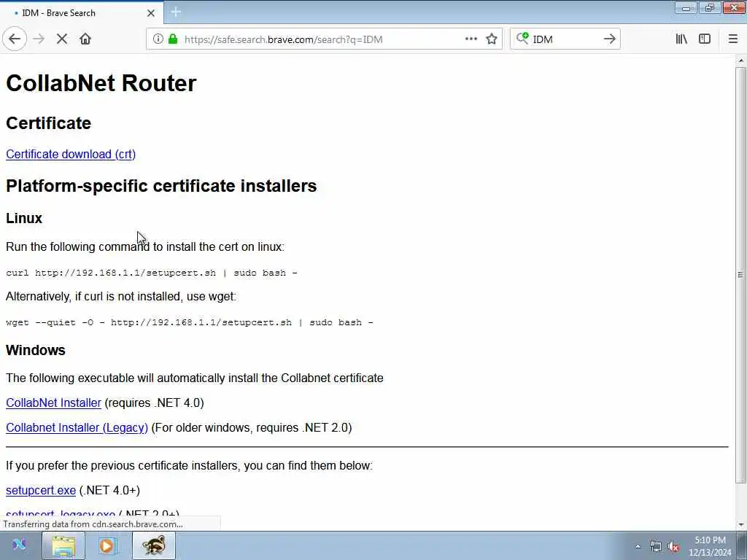Submit the IDM search with arrow
The height and width of the screenshot is (560, 747).
[x=609, y=39]
